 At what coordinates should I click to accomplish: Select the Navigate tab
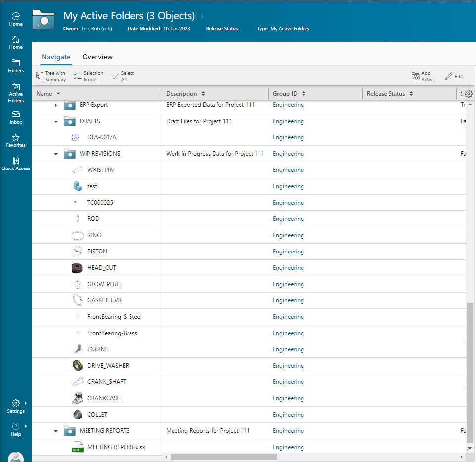(56, 57)
